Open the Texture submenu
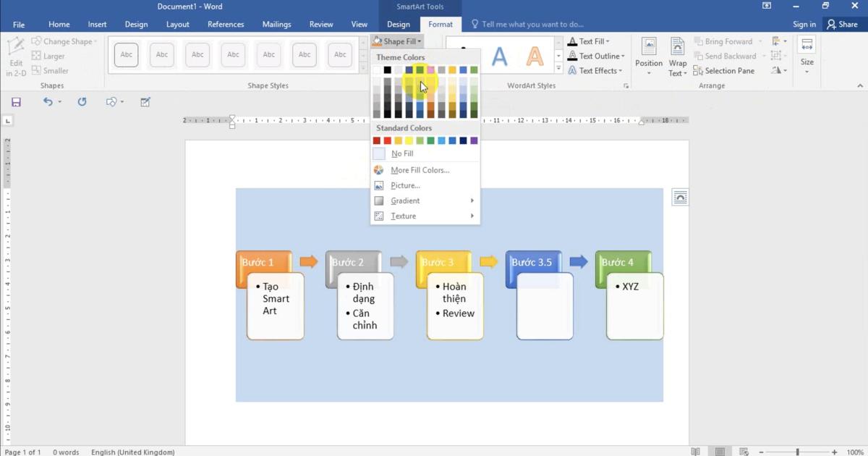The width and height of the screenshot is (868, 456). pyautogui.click(x=425, y=216)
